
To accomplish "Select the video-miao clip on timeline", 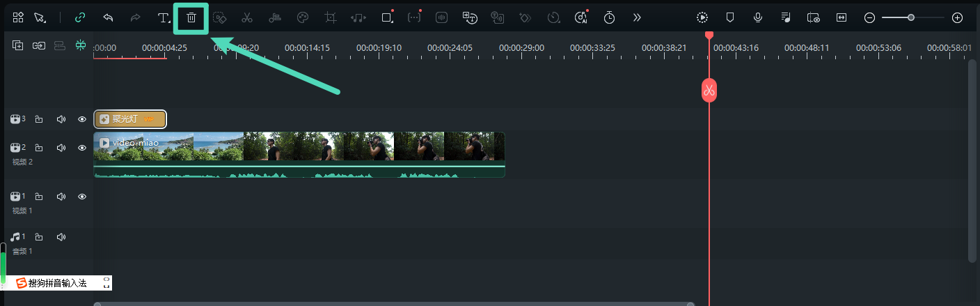I will (x=299, y=148).
